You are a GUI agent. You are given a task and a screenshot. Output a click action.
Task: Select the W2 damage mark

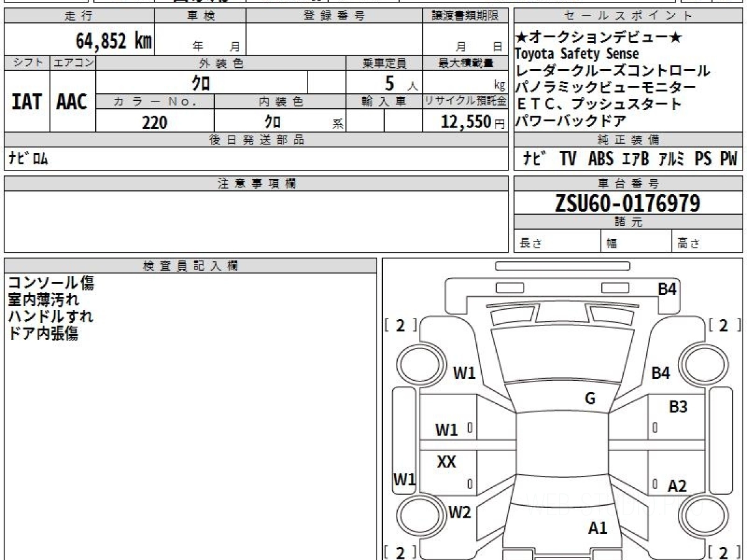coord(459,512)
